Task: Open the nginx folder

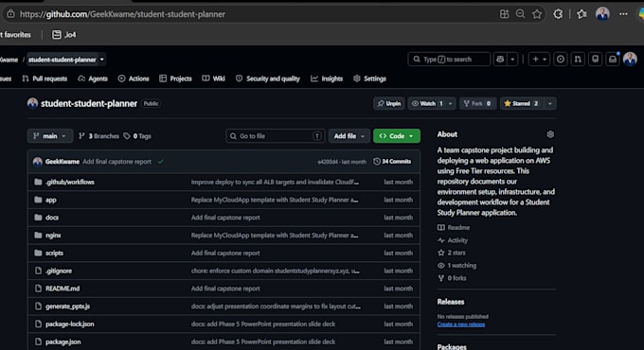Action: pos(53,236)
